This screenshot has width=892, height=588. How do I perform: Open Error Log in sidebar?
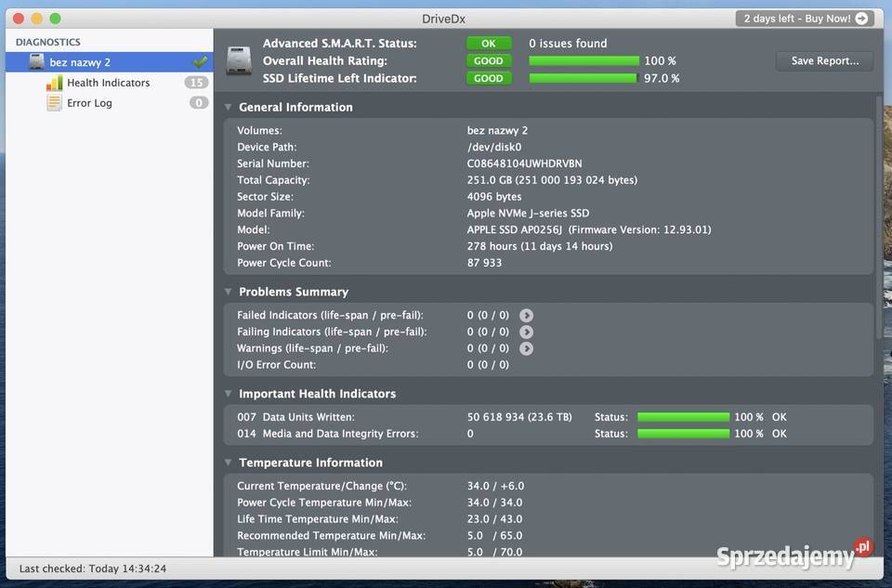(89, 103)
